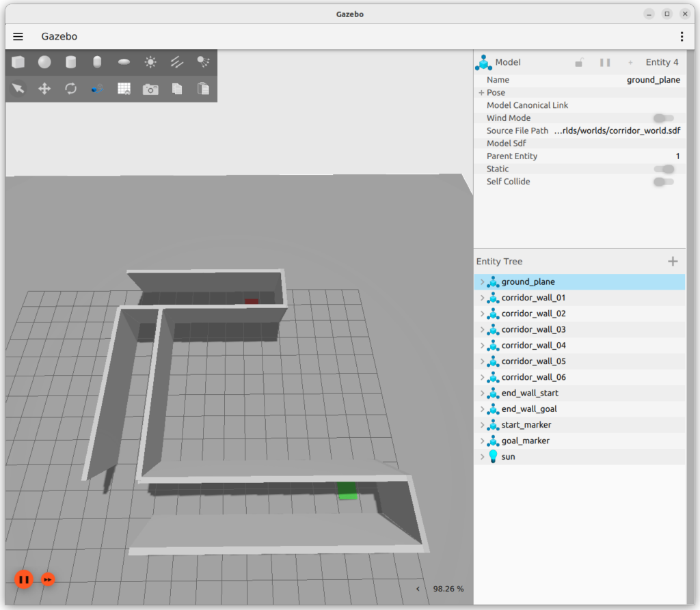Image resolution: width=700 pixels, height=610 pixels.
Task: Insert a cylinder shape
Action: click(71, 62)
